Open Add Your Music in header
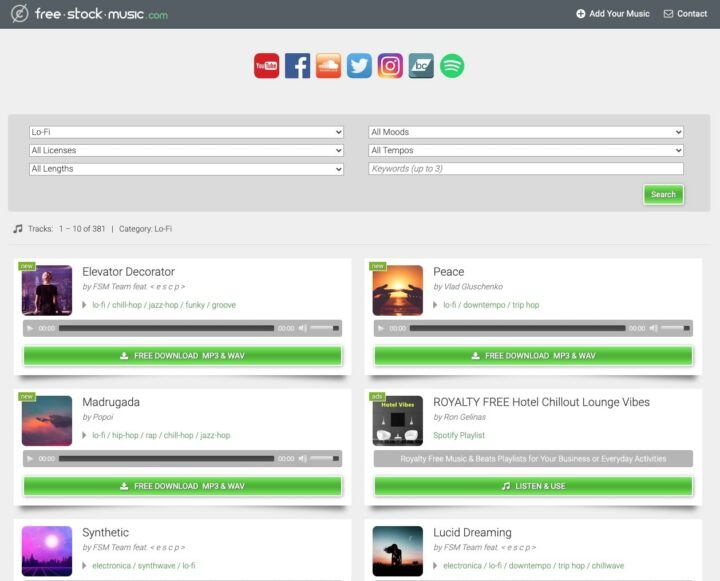720x581 pixels. pos(613,14)
